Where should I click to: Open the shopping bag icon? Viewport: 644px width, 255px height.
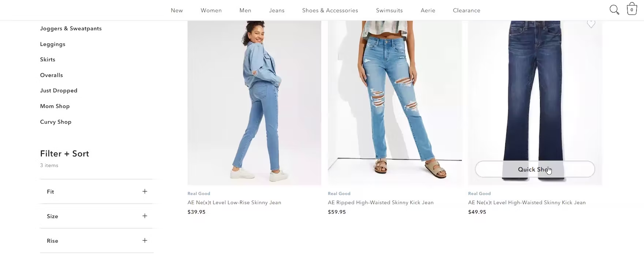tap(632, 9)
